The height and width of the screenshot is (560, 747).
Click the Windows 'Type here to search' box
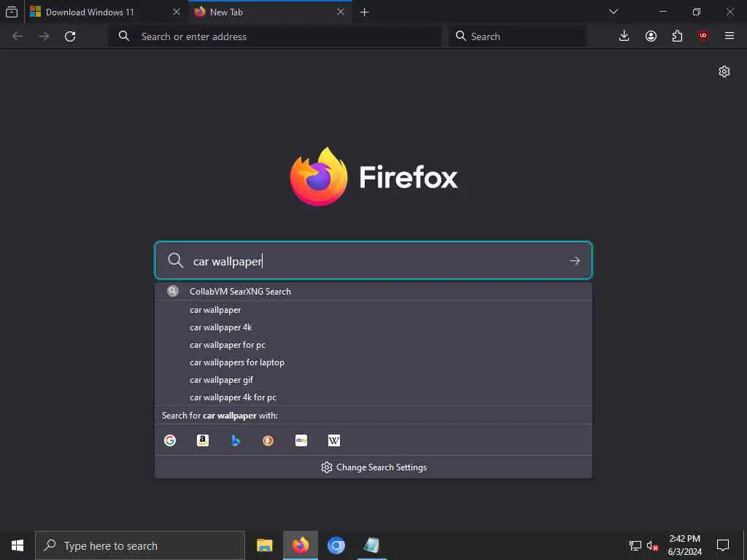click(x=140, y=545)
